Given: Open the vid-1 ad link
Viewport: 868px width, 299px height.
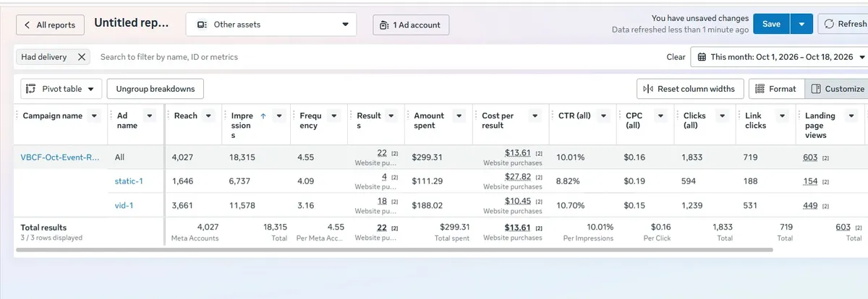Looking at the screenshot, I should (124, 206).
